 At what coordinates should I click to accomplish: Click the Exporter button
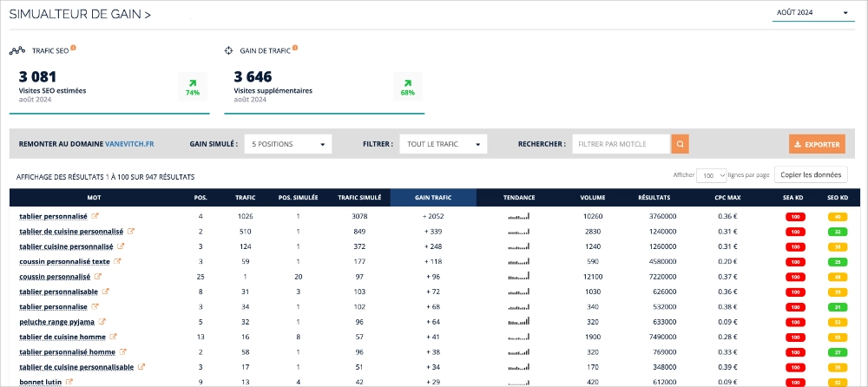817,144
